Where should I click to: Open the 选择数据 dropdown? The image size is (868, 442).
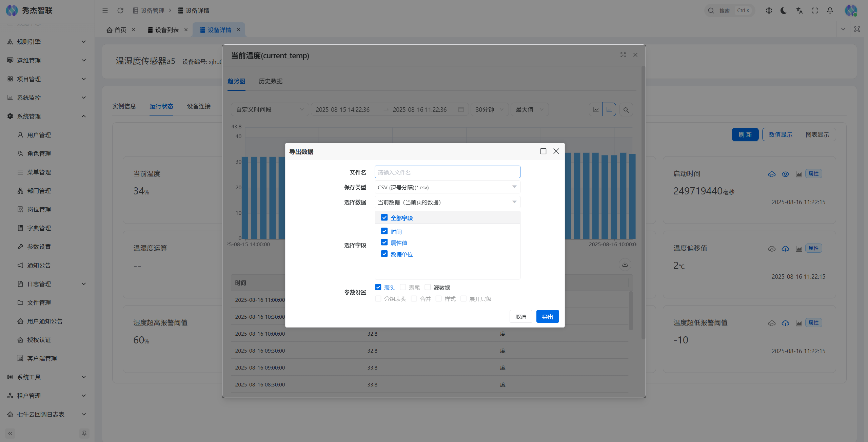(447, 202)
